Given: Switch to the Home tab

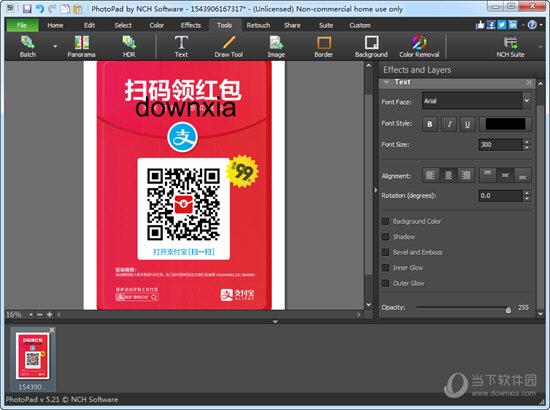Looking at the screenshot, I should pos(55,25).
